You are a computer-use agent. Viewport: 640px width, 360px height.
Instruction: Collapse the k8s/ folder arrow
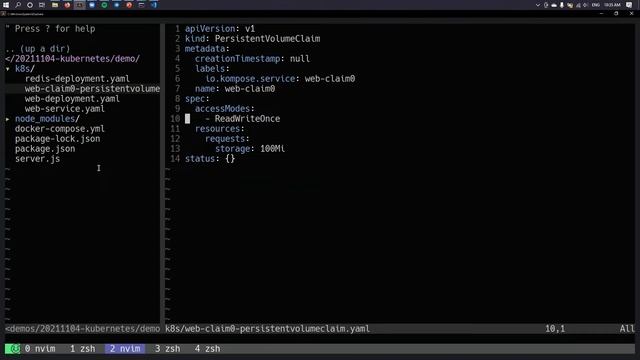tap(8, 69)
